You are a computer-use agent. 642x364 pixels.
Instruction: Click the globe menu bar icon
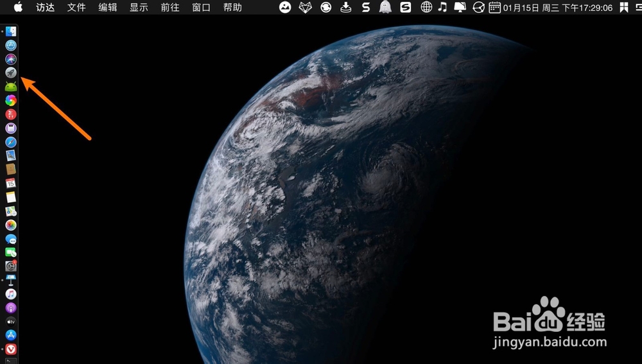tap(426, 7)
